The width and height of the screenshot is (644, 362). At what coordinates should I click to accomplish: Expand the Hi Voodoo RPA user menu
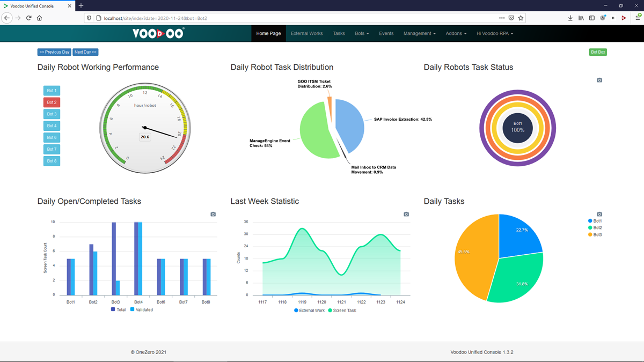point(494,33)
